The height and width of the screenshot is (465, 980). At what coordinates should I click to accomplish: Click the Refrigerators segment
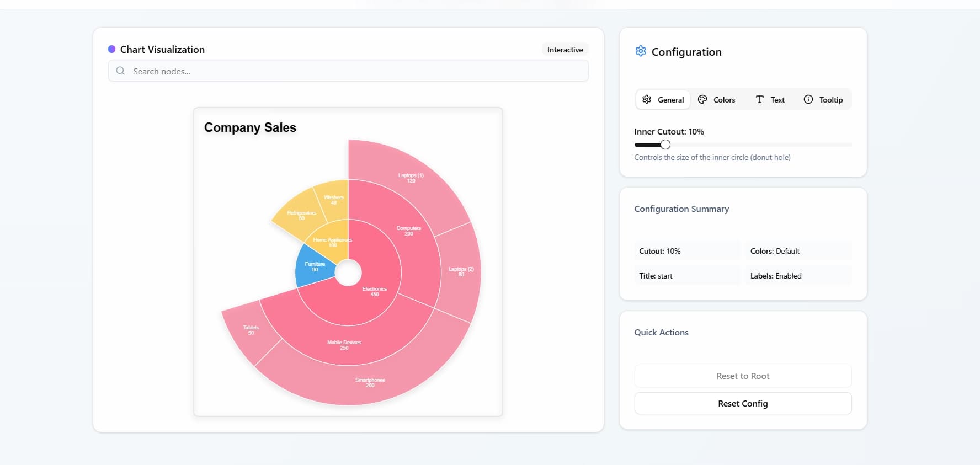coord(301,215)
